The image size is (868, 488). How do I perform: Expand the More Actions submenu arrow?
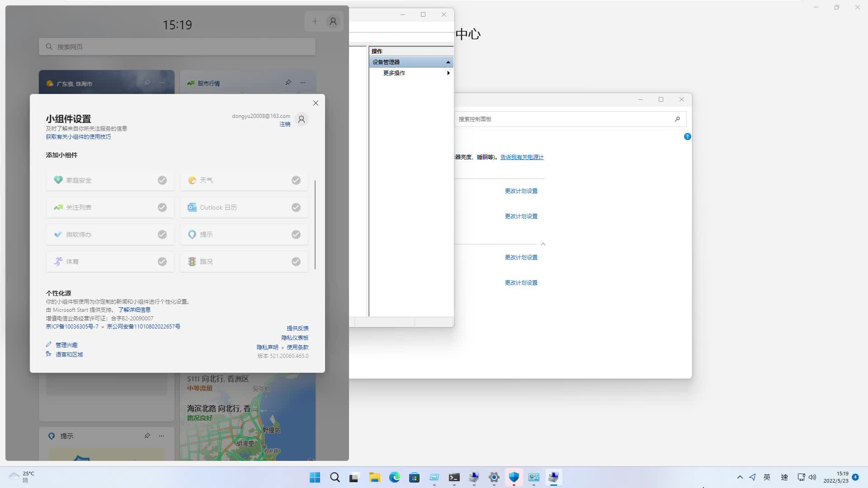click(x=448, y=73)
